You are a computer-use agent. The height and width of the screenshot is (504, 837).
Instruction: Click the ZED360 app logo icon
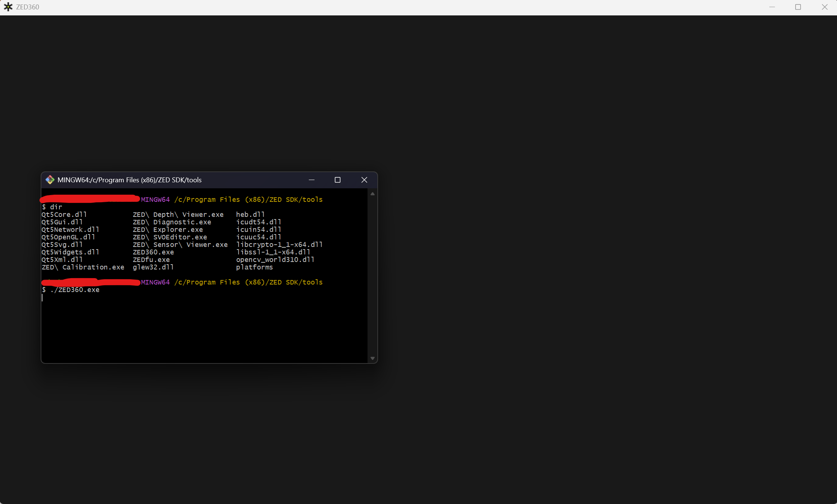(8, 7)
